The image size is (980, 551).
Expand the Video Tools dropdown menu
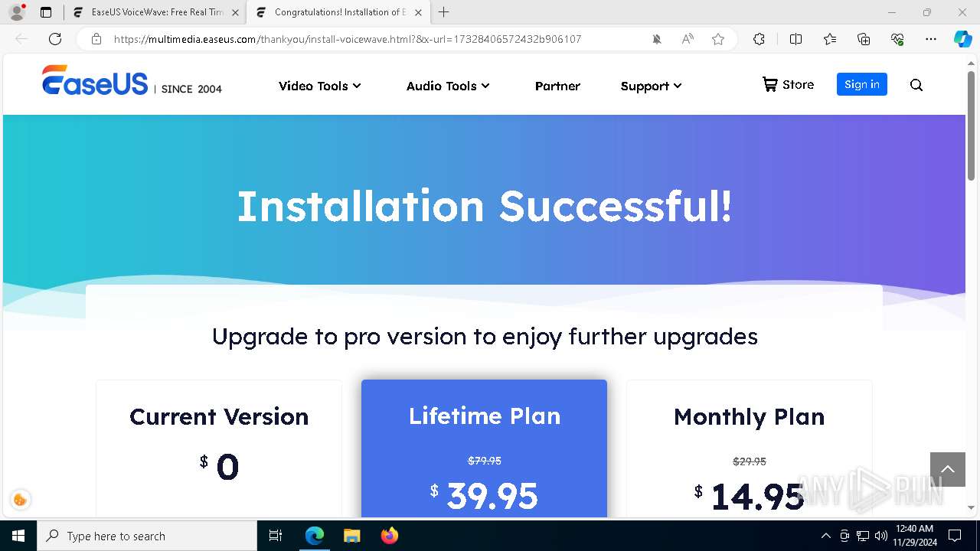(x=319, y=86)
